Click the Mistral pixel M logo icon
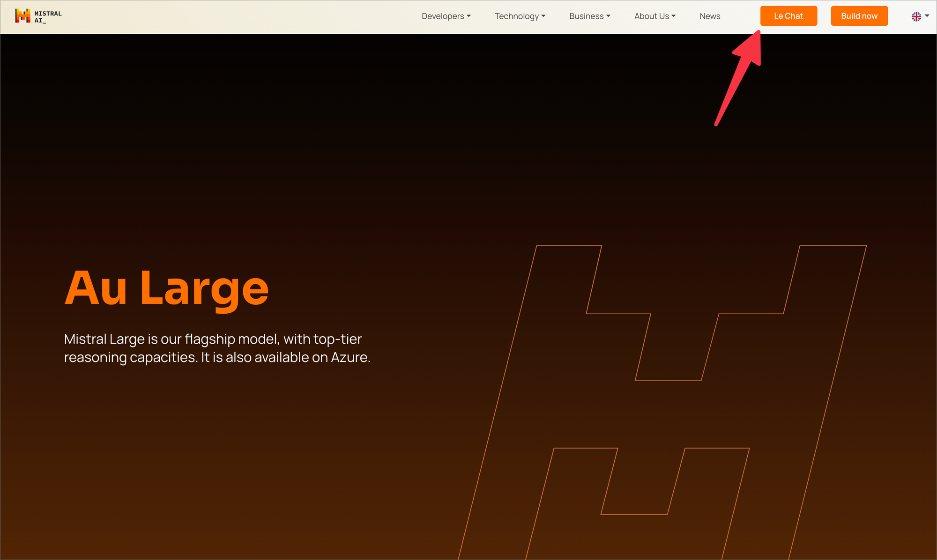 pos(22,16)
